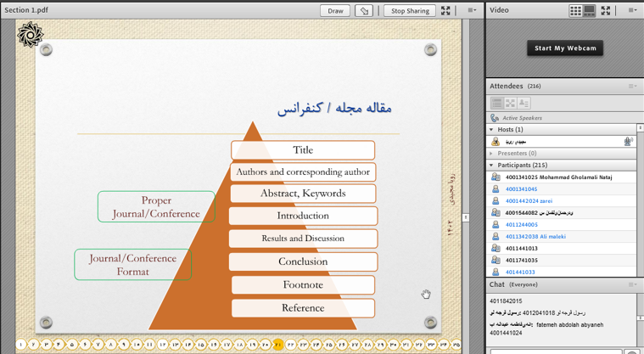Jump to the highlighted current slide marker
The height and width of the screenshot is (354, 644).
click(277, 345)
